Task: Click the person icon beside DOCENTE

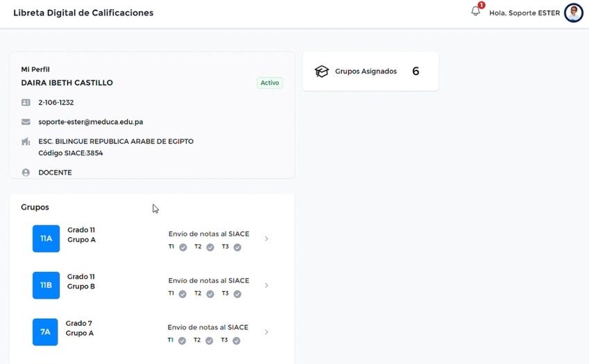Action: 26,173
